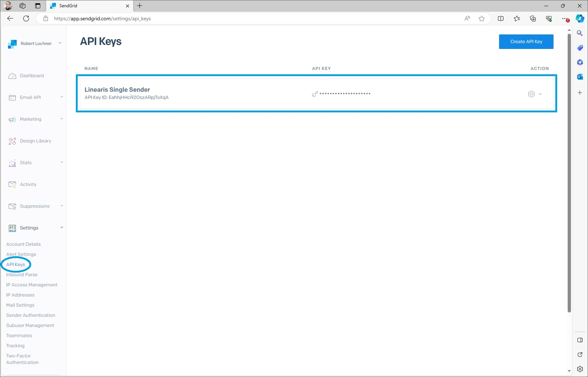Close the SendGrid tab
The width and height of the screenshot is (588, 377).
(127, 6)
